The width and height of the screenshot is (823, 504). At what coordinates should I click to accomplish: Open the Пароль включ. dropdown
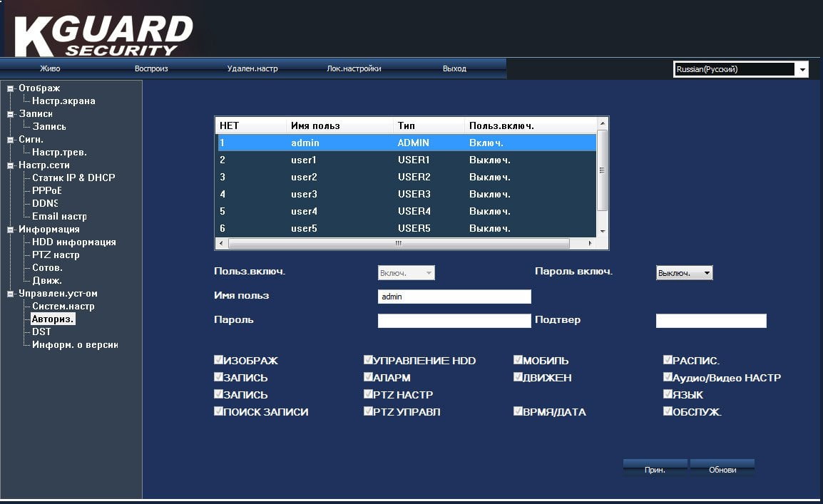point(685,273)
